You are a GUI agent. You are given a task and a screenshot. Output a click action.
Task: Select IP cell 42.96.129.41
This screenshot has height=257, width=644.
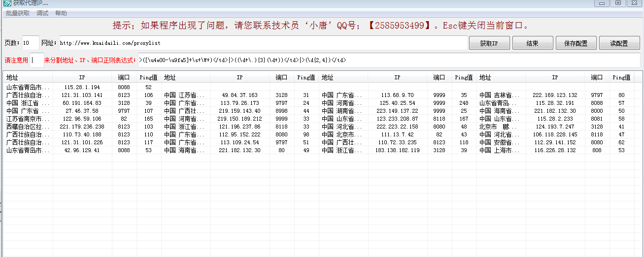click(x=82, y=150)
